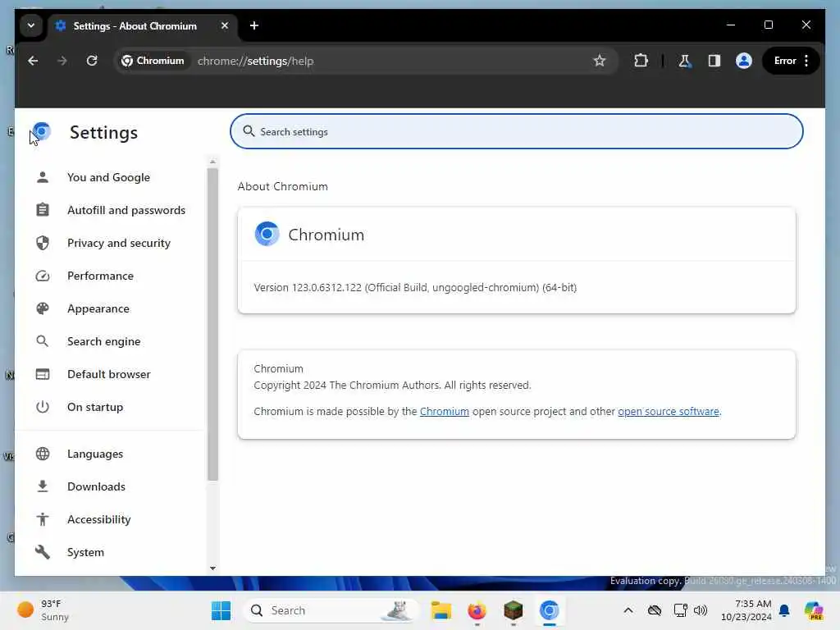
Task: Show hidden tray icons chevron
Action: tap(628, 610)
